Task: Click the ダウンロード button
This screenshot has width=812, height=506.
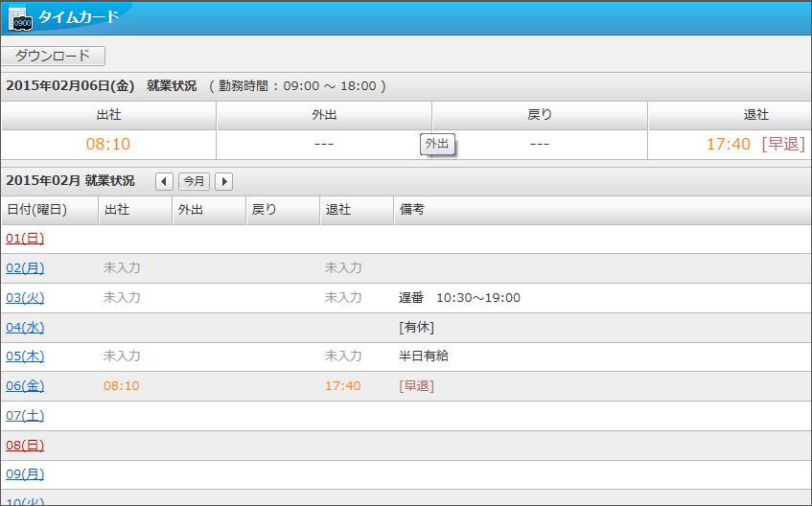Action: click(53, 56)
